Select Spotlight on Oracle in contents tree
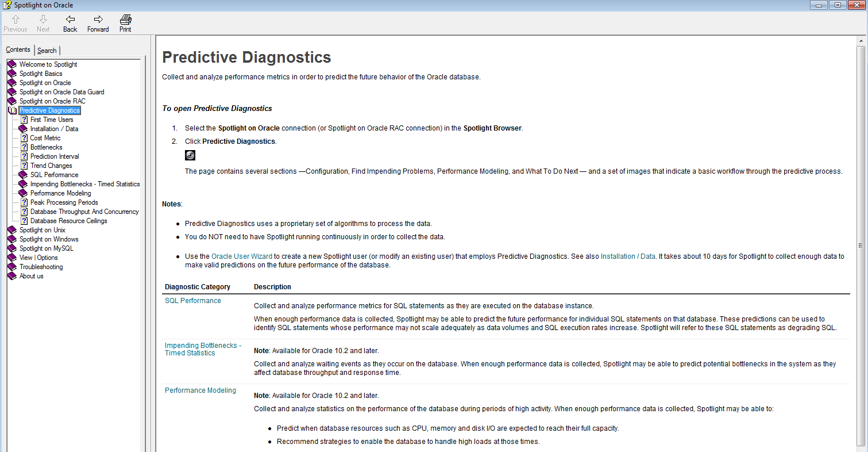The width and height of the screenshot is (868, 452). coord(45,83)
